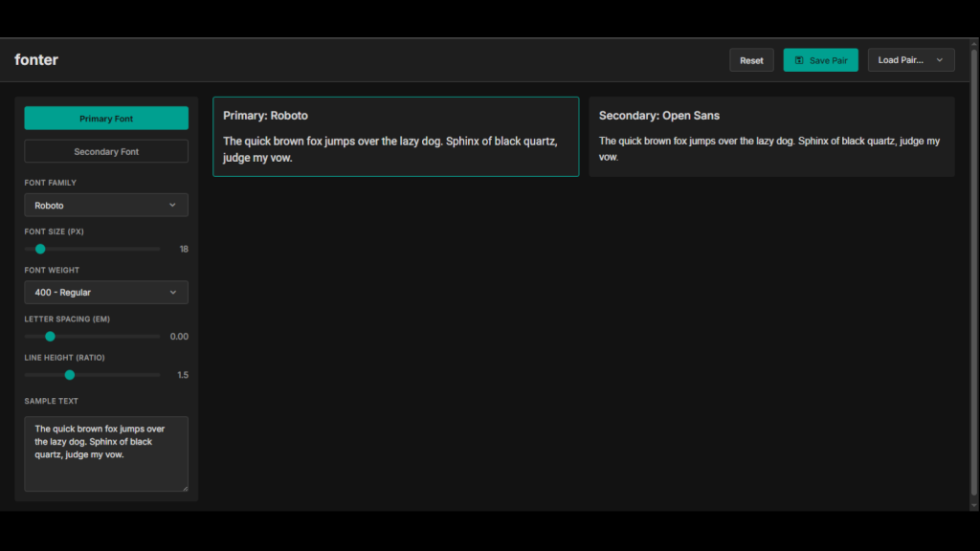Click the scrollbar down arrow

pos(974,505)
